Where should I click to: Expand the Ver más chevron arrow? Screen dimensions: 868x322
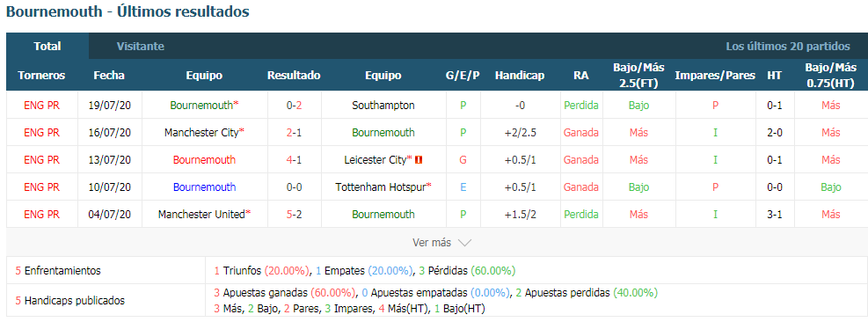(464, 243)
